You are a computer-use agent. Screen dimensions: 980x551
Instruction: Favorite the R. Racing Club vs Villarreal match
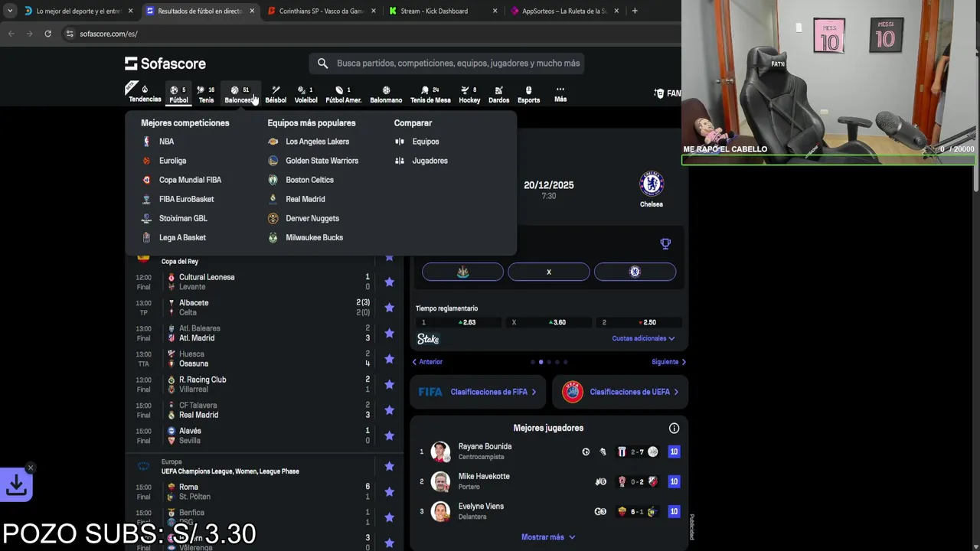pyautogui.click(x=389, y=384)
